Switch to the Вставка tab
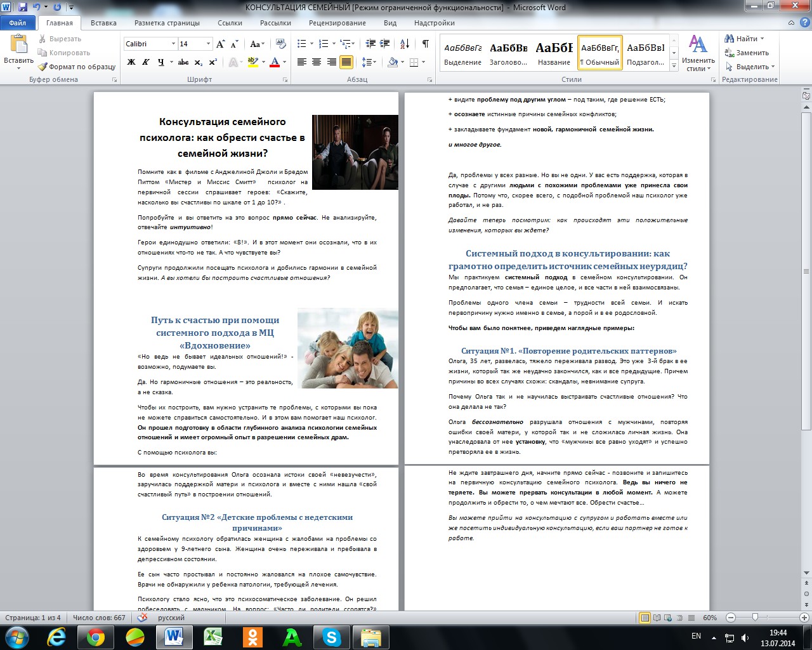 pos(103,23)
